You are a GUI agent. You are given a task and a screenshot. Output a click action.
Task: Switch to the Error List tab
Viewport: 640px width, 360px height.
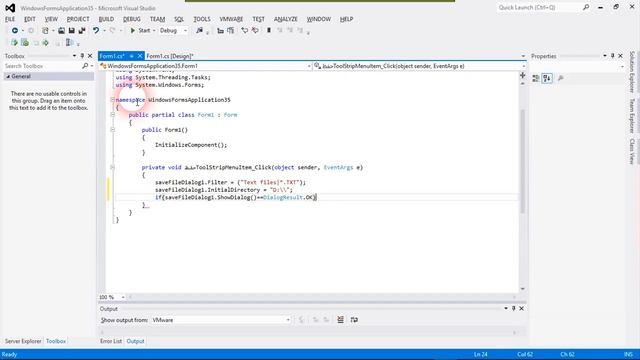[x=111, y=341]
